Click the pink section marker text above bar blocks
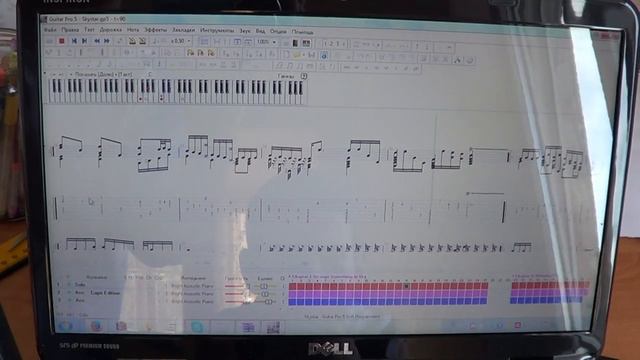This screenshot has width=640, height=360. click(328, 277)
